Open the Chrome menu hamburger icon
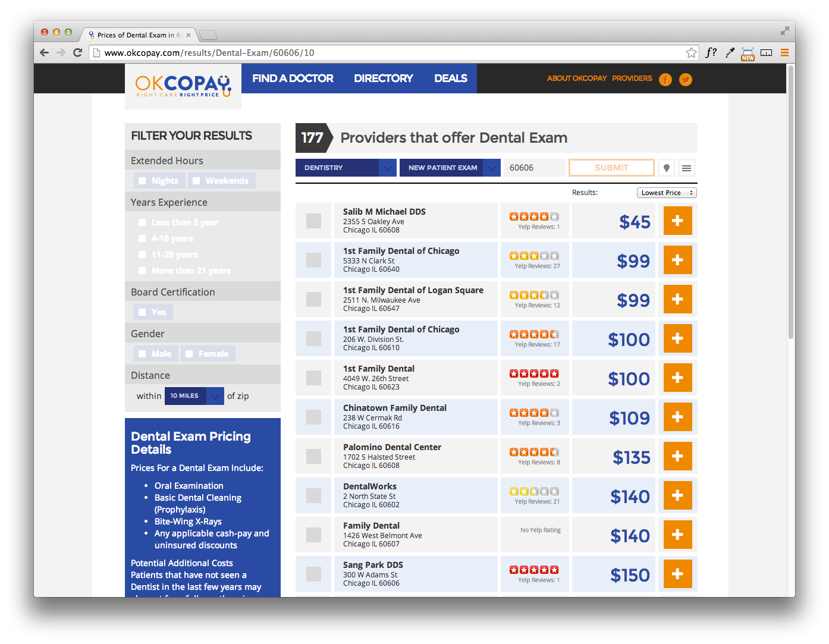 784,52
